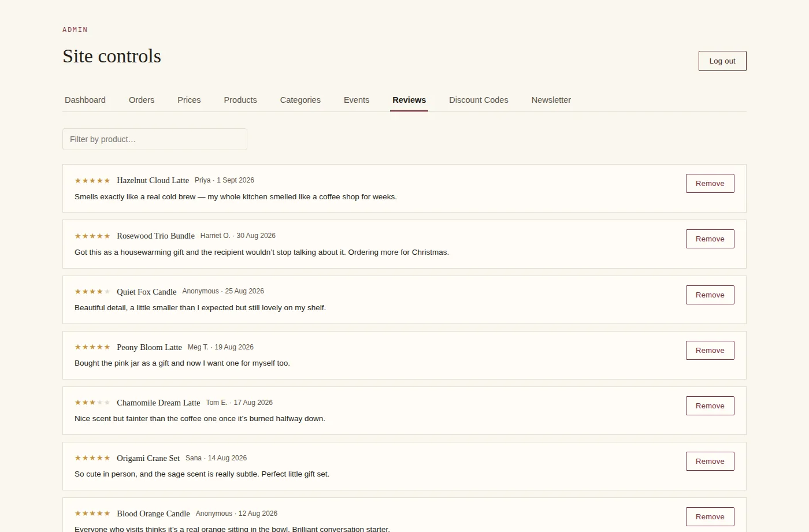Switch to the Events tab

tap(357, 100)
